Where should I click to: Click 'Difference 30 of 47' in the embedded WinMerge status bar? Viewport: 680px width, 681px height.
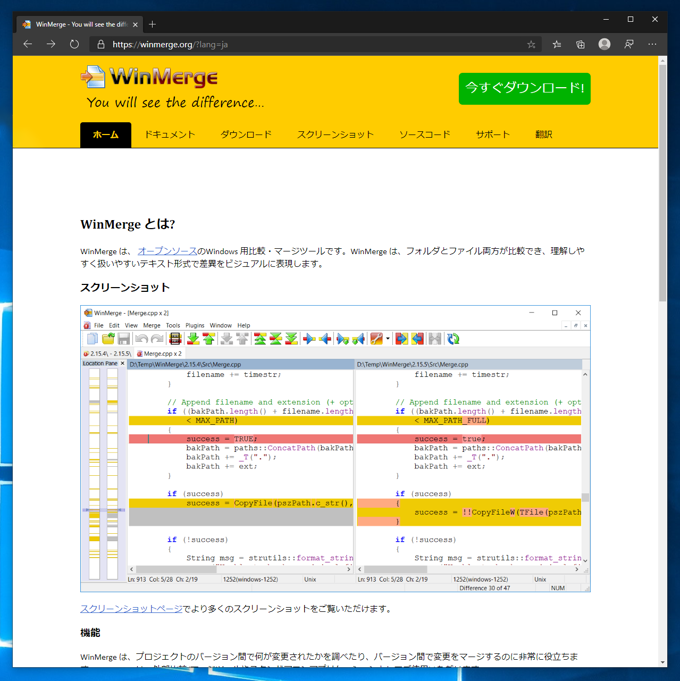tap(485, 588)
